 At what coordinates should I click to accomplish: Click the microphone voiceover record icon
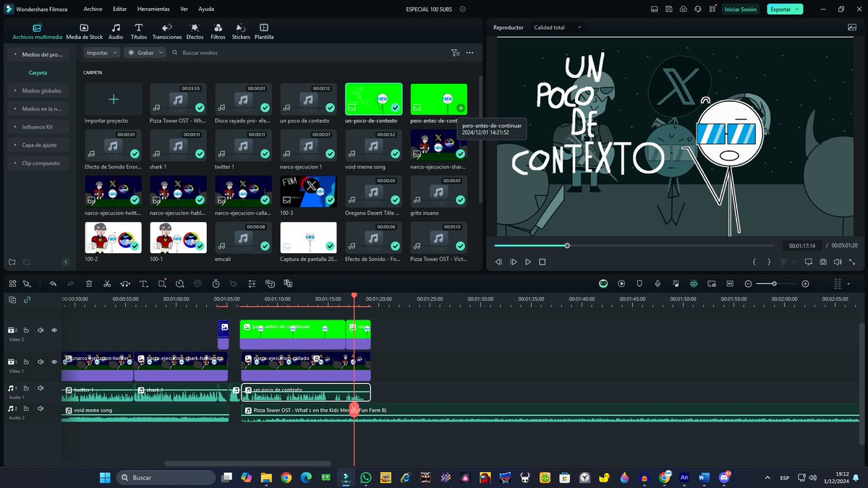(x=658, y=283)
